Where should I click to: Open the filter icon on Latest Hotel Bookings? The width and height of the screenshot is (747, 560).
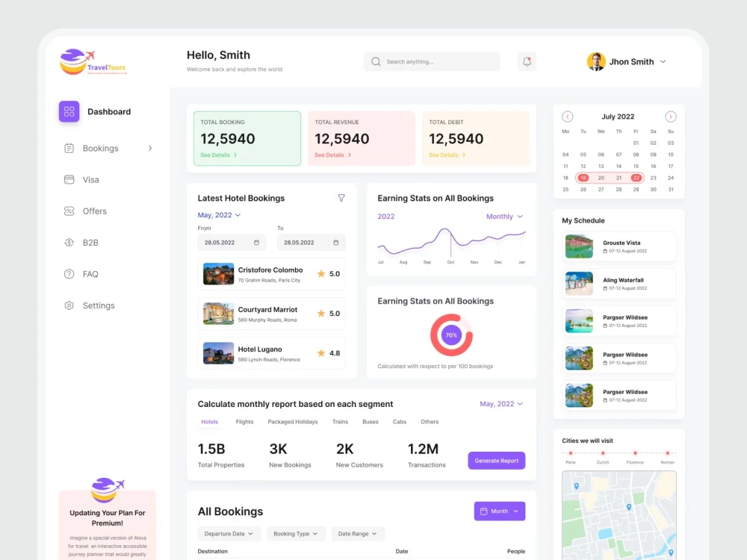pyautogui.click(x=341, y=198)
